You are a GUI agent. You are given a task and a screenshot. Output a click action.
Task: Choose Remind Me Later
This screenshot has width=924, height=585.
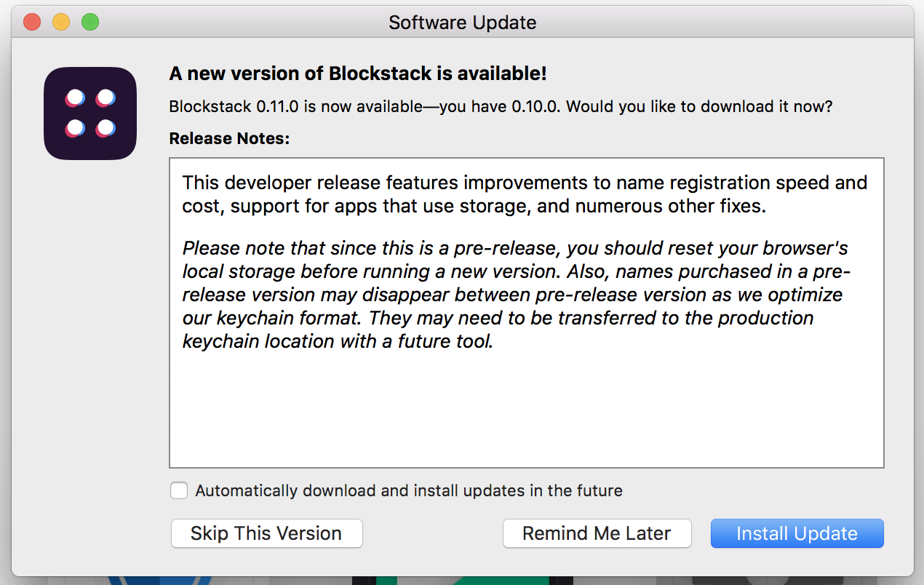(x=597, y=533)
